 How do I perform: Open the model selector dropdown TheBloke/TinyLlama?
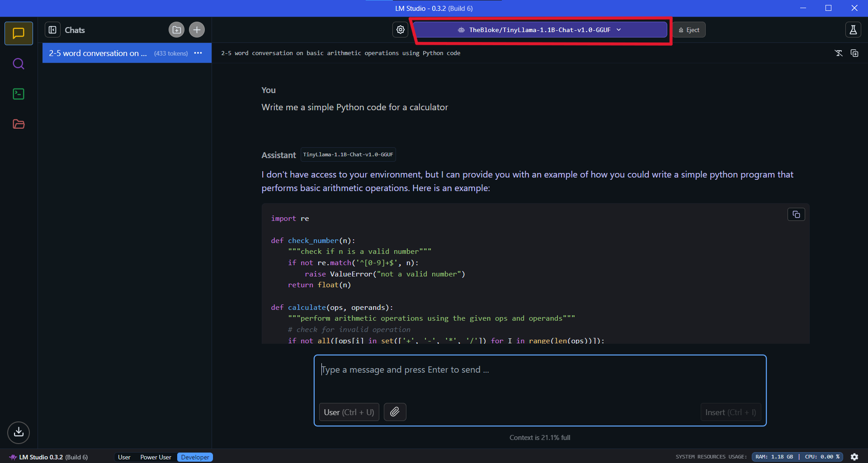click(x=540, y=30)
